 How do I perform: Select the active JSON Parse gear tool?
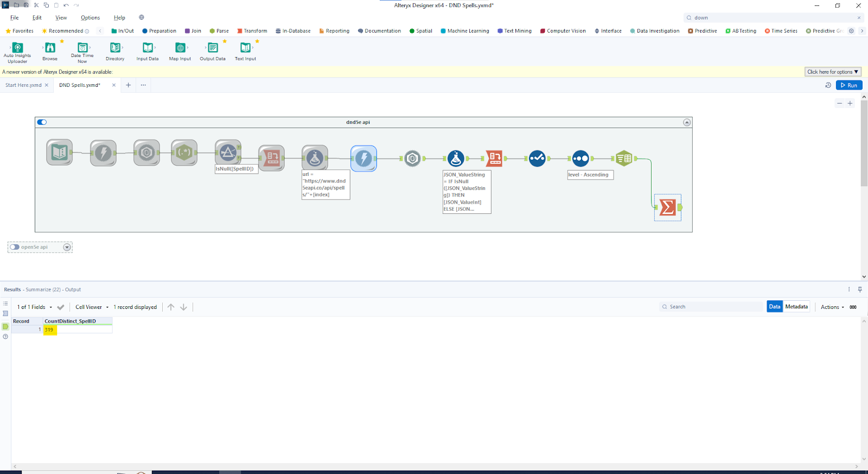[412, 159]
